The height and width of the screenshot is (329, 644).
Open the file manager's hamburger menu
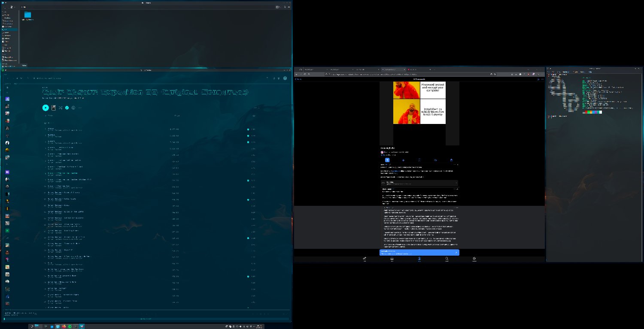point(288,7)
